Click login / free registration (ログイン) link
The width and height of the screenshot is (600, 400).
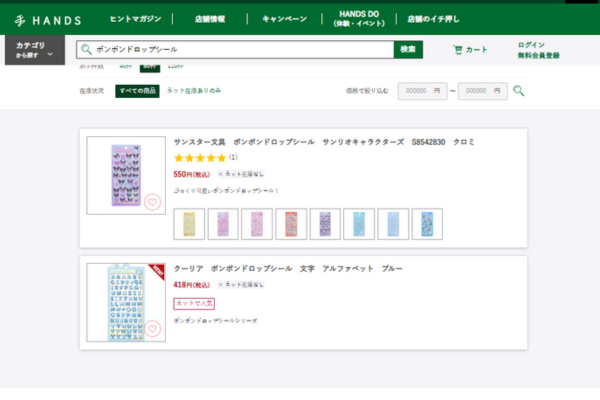[538, 50]
